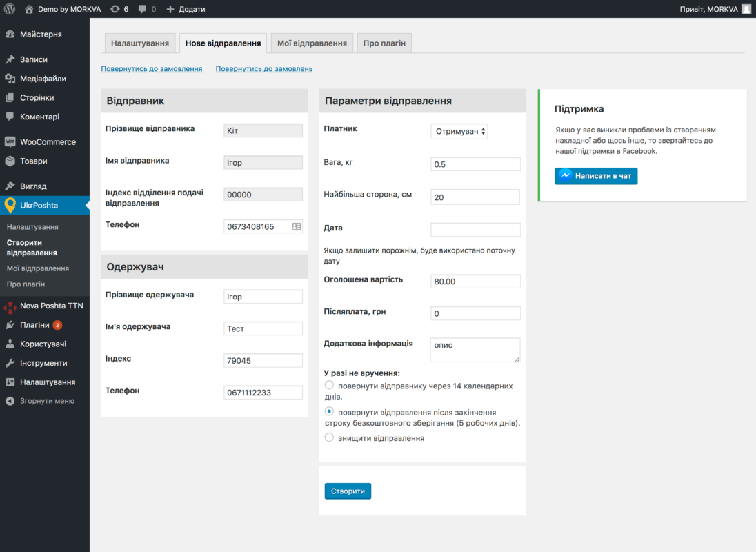756x552 pixels.
Task: Click the Прізвище одержувача field
Action: pyautogui.click(x=263, y=297)
